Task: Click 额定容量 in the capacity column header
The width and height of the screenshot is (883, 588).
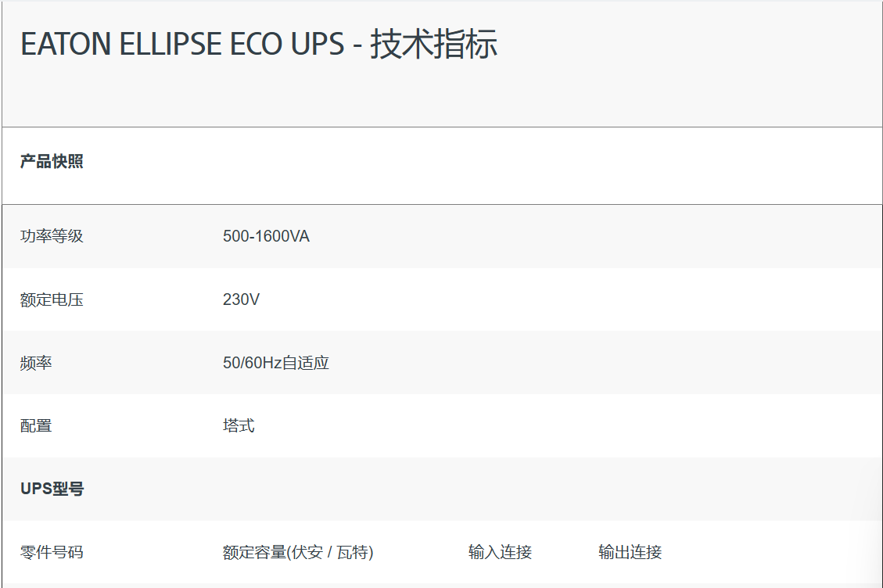Action: [254, 552]
